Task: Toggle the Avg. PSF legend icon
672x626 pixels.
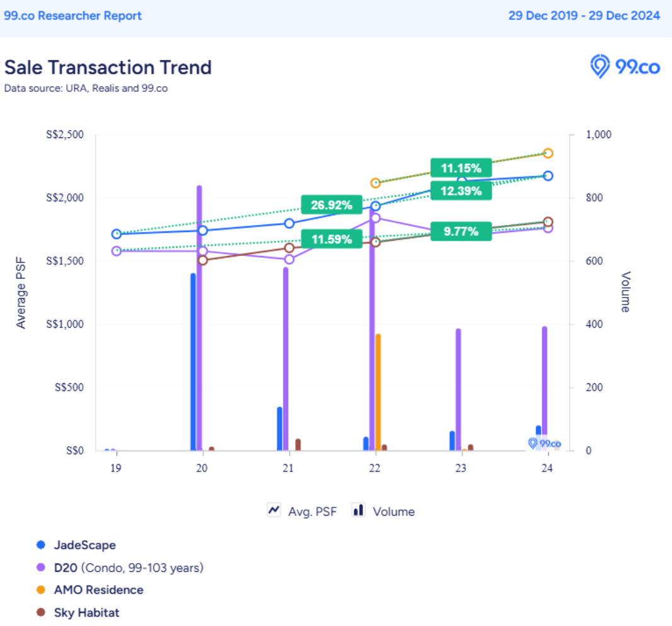Action: 274,511
